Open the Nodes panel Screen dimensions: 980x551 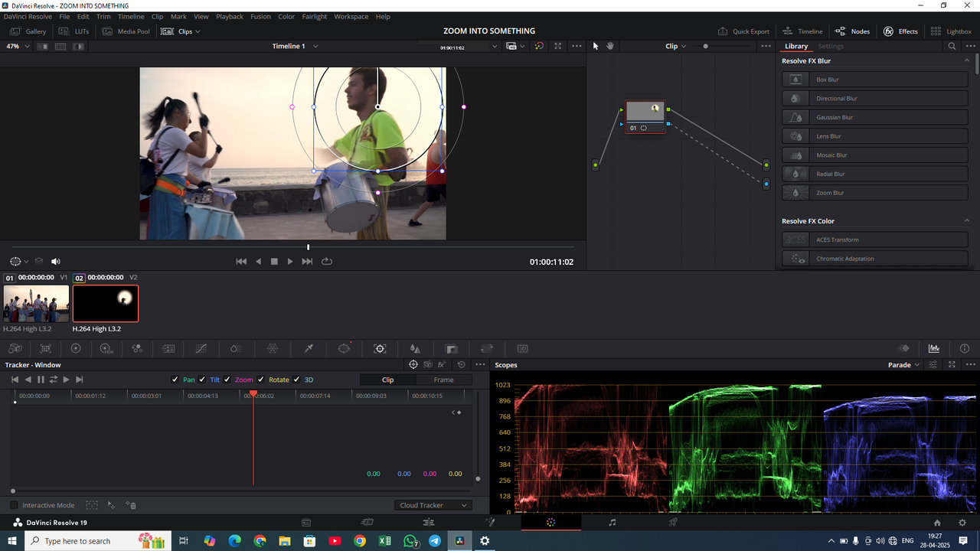(852, 31)
